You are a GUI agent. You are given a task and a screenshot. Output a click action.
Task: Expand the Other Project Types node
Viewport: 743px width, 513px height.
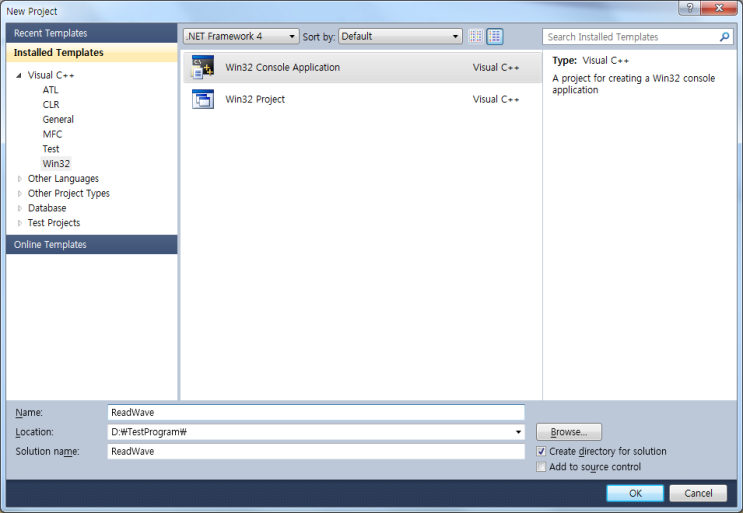click(19, 193)
